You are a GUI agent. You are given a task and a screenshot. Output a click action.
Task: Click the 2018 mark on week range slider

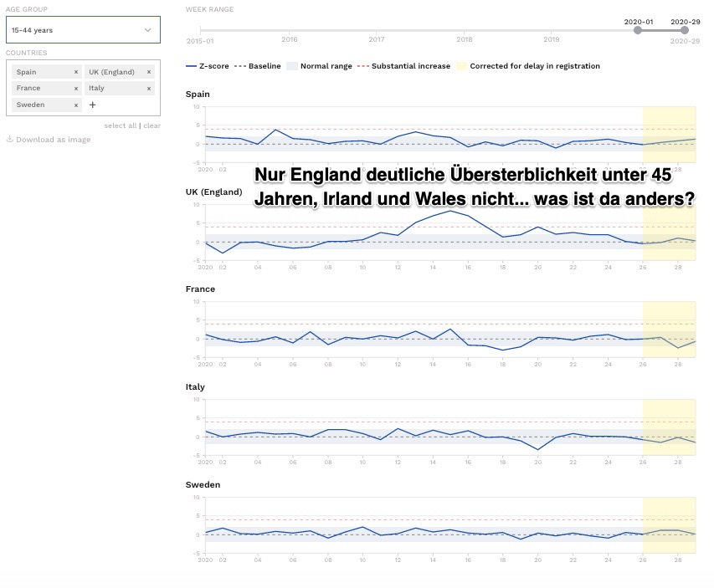click(465, 39)
